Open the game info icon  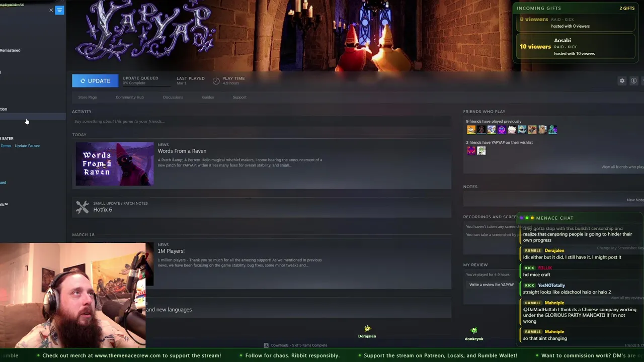pyautogui.click(x=634, y=81)
